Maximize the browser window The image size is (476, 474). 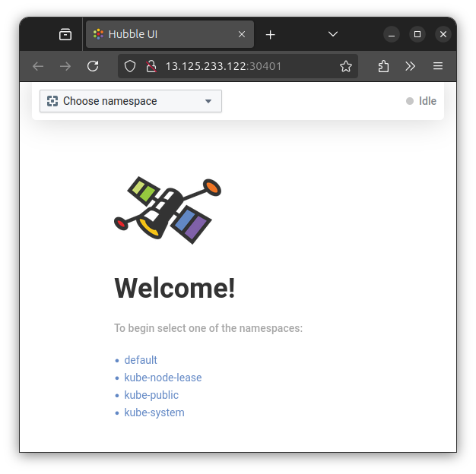point(417,34)
